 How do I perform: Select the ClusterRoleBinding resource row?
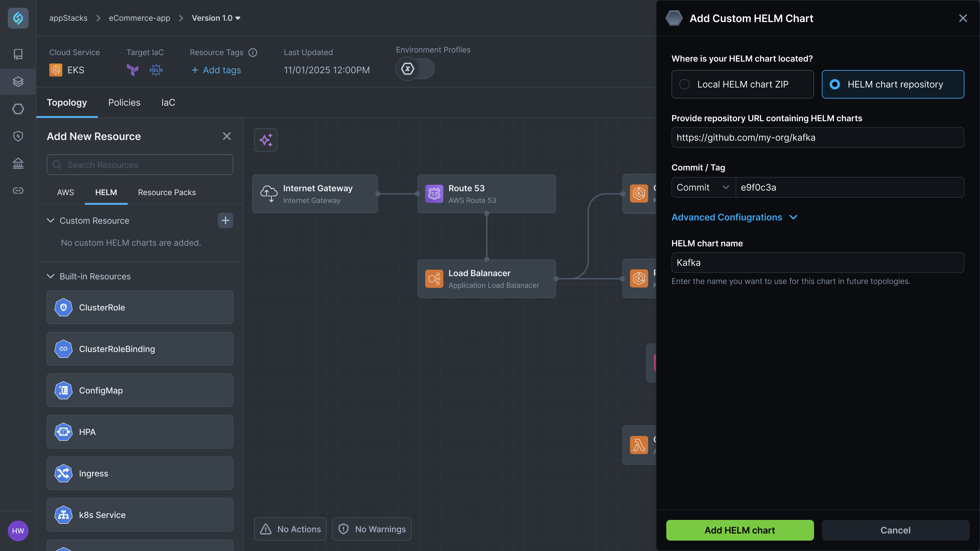coord(140,349)
